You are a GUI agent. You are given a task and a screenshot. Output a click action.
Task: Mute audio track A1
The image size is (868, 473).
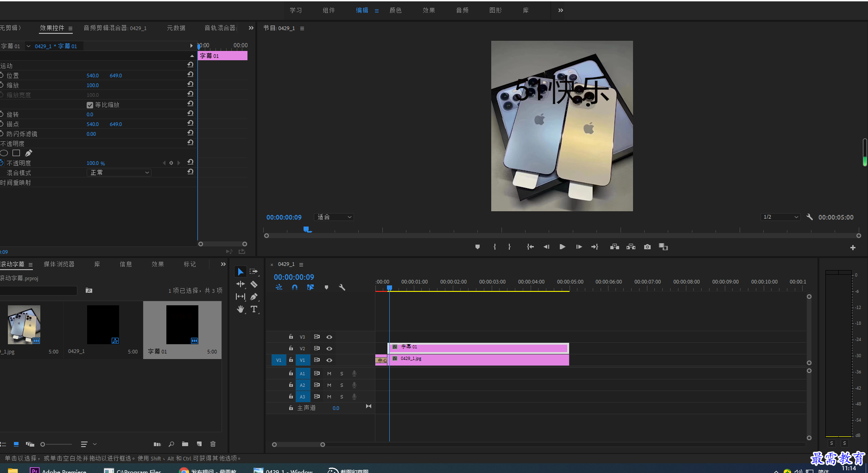[329, 373]
